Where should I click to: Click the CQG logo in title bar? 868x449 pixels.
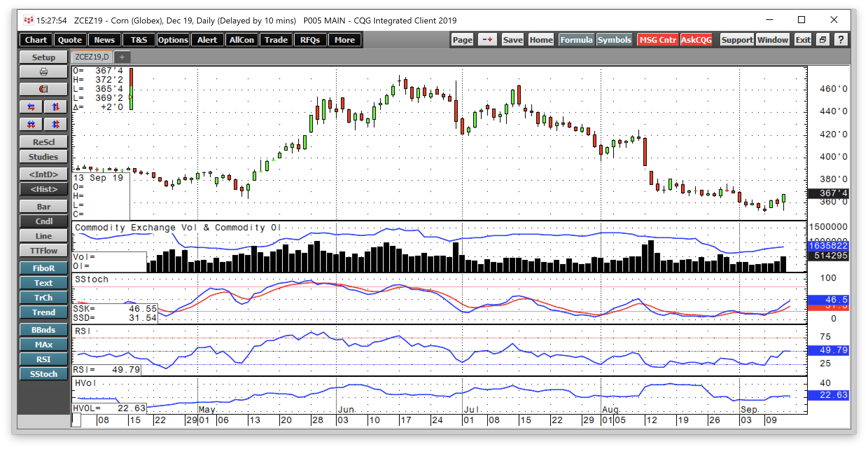28,20
